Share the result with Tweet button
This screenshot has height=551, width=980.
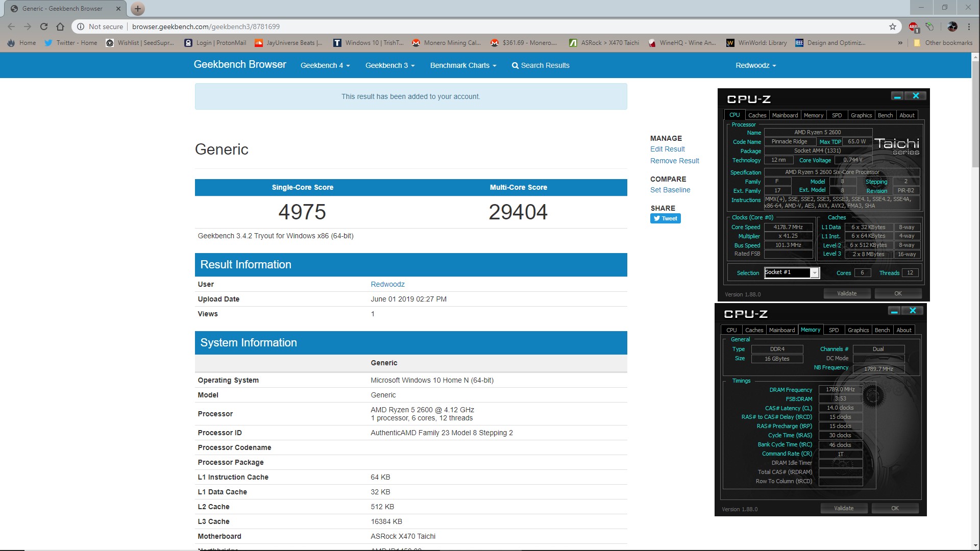click(665, 218)
